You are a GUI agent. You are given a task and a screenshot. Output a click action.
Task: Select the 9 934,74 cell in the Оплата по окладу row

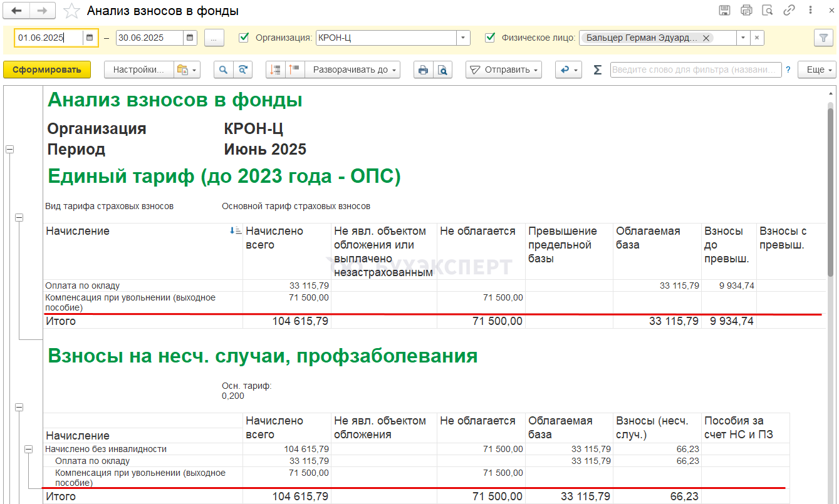pos(729,285)
